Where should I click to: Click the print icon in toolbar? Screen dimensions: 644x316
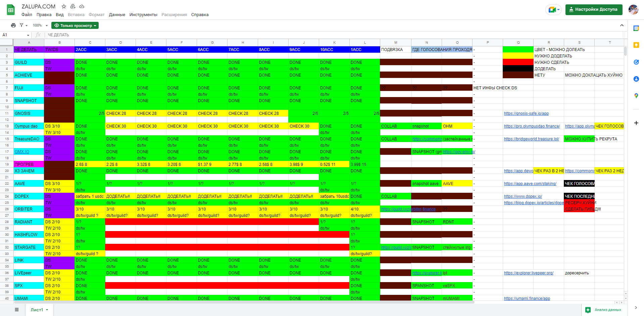click(13, 26)
